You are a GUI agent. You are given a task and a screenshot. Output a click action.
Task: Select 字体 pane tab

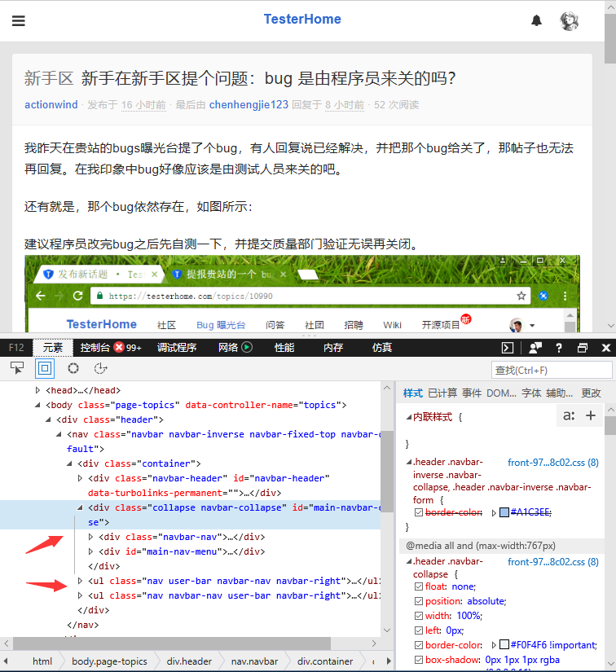pyautogui.click(x=531, y=393)
